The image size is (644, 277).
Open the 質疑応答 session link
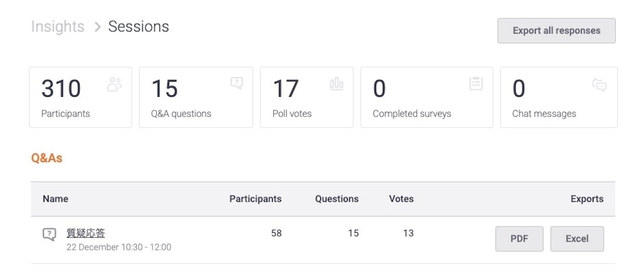(86, 233)
